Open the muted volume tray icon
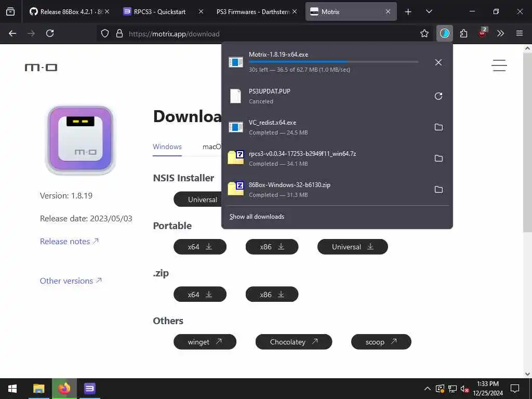The height and width of the screenshot is (399, 532). click(x=464, y=389)
